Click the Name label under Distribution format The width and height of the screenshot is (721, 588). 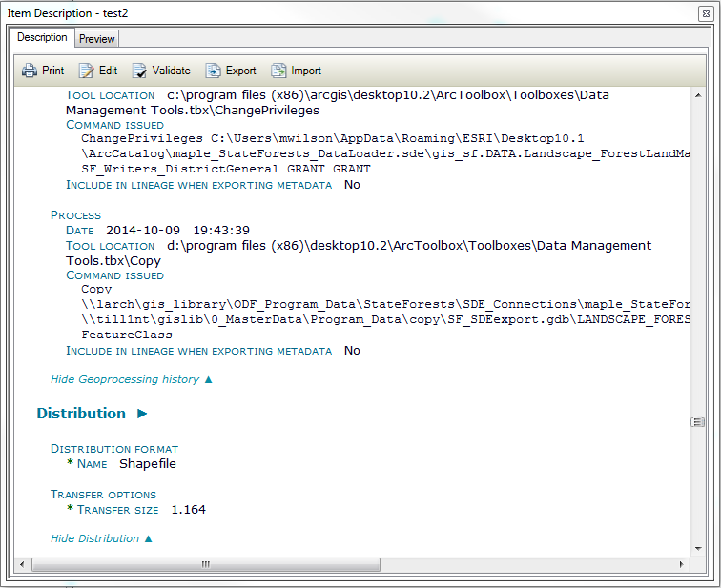(x=92, y=464)
